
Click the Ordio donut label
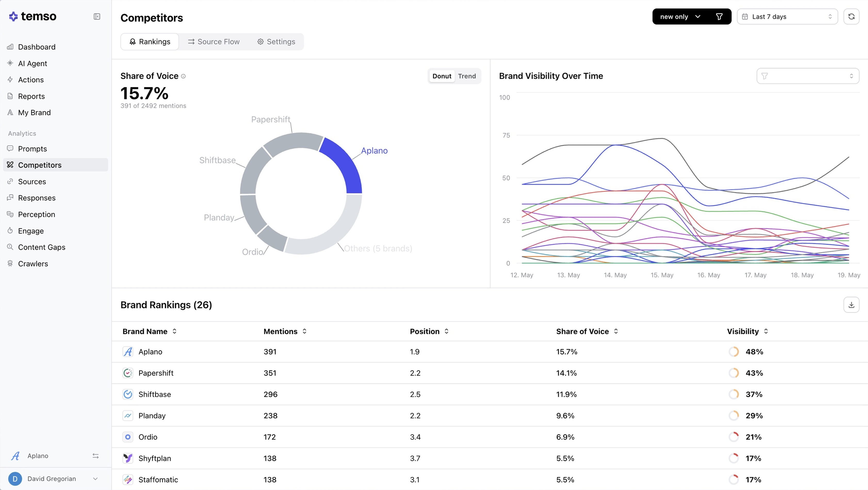252,252
